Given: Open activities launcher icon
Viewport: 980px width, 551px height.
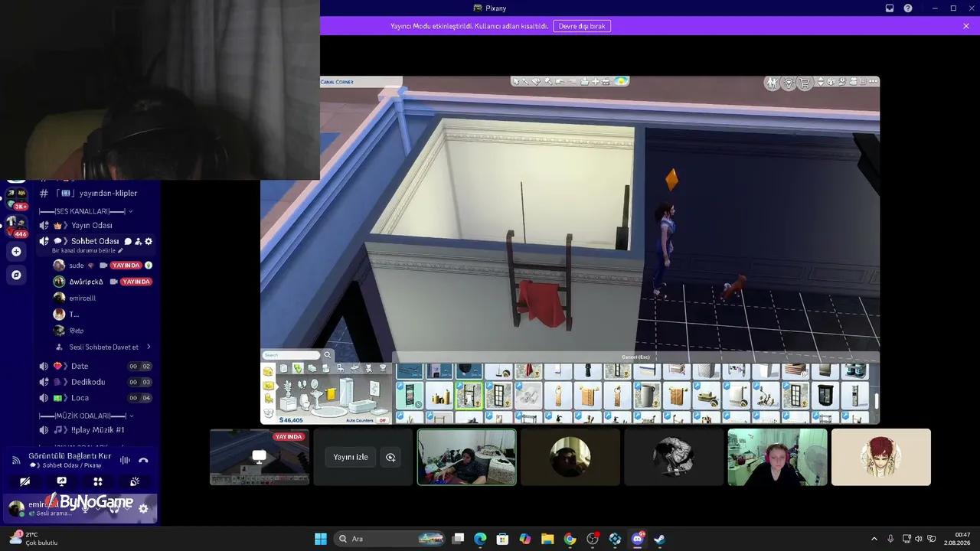Looking at the screenshot, I should [98, 482].
